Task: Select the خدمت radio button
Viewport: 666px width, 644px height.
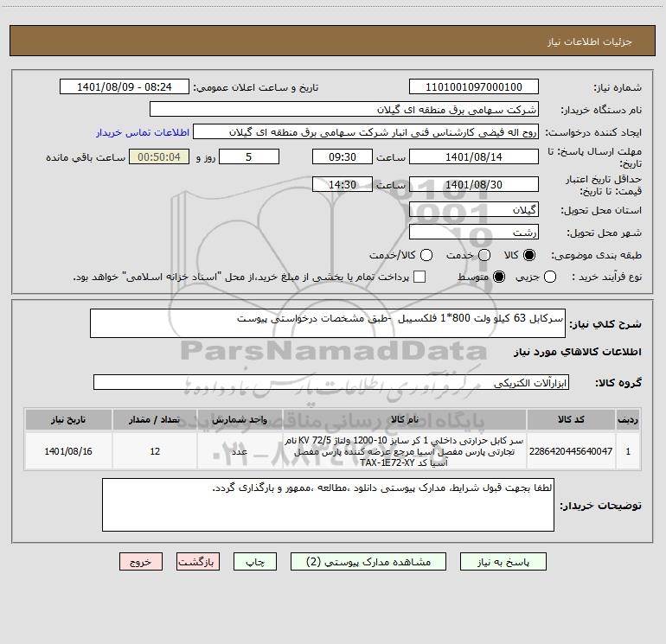Action: 484,255
